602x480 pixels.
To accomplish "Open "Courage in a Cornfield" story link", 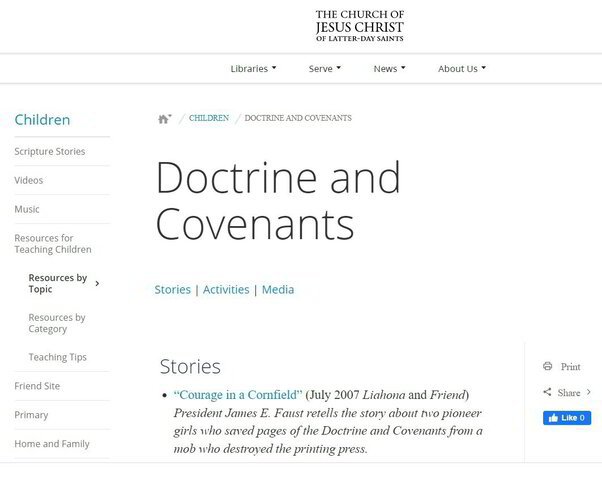I will pyautogui.click(x=238, y=395).
